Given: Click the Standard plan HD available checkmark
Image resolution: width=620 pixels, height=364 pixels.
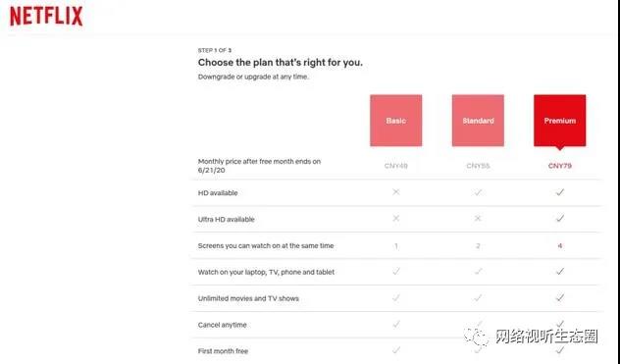Looking at the screenshot, I should pyautogui.click(x=478, y=192).
